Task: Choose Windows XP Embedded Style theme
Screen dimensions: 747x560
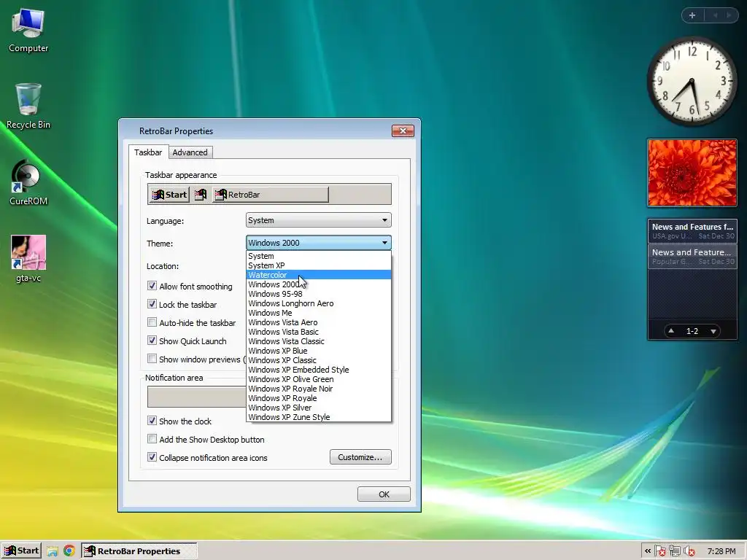Action: click(318, 370)
